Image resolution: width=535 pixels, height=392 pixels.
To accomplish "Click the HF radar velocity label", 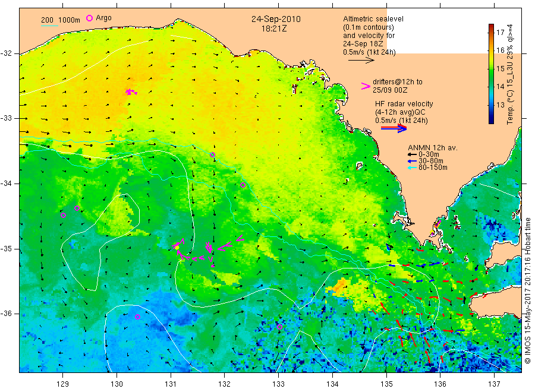I will tap(404, 104).
